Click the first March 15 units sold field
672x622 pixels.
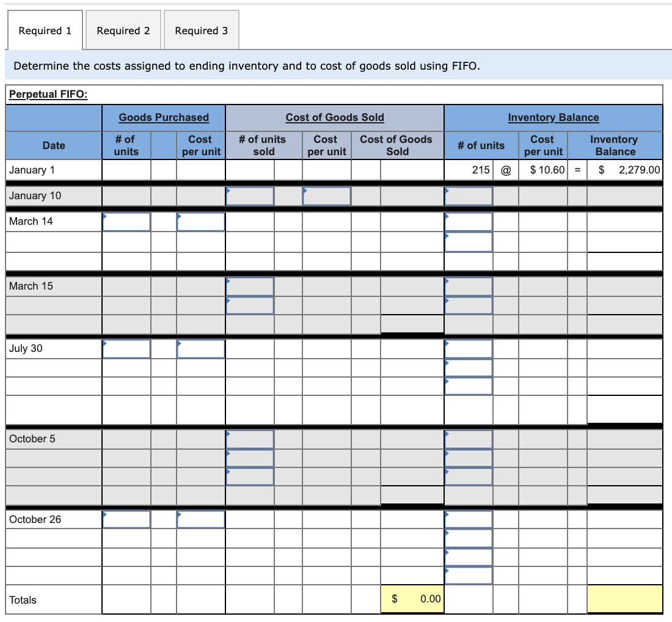click(x=249, y=287)
